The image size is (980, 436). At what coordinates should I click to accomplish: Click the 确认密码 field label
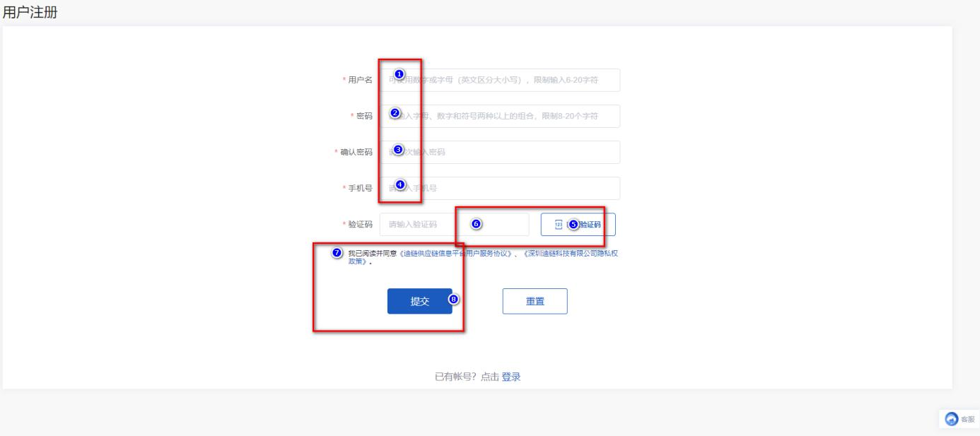point(356,152)
